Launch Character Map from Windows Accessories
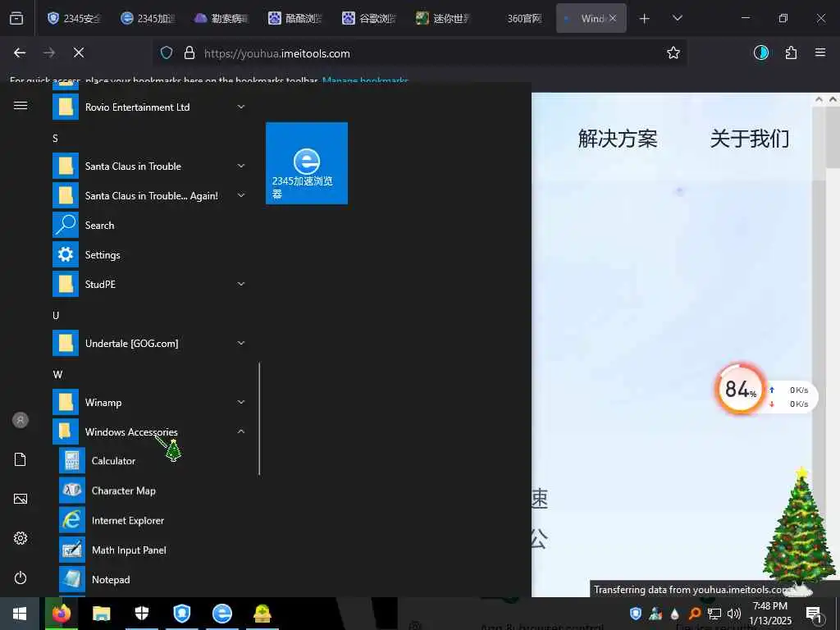840x630 pixels. (153, 491)
